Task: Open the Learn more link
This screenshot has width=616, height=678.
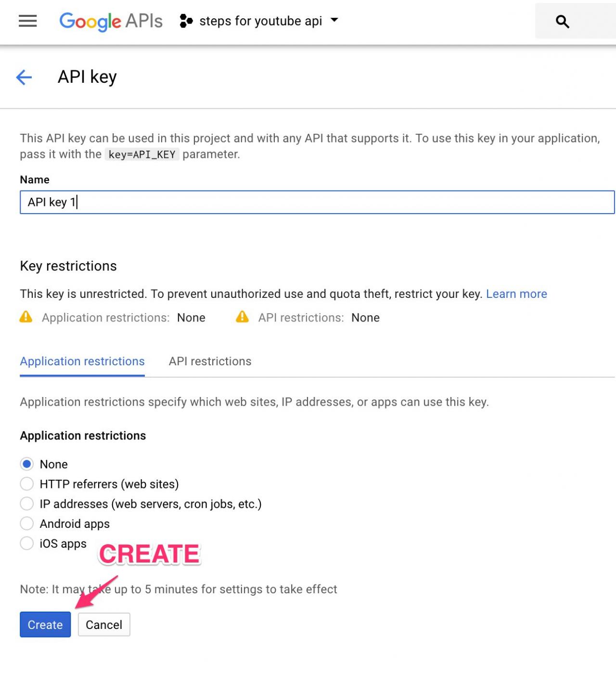Action: coord(516,294)
